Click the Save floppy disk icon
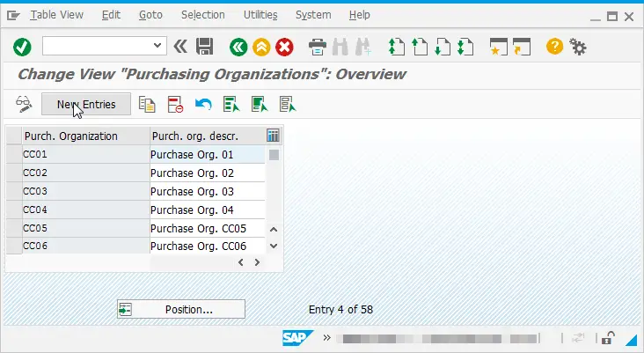 coord(204,46)
